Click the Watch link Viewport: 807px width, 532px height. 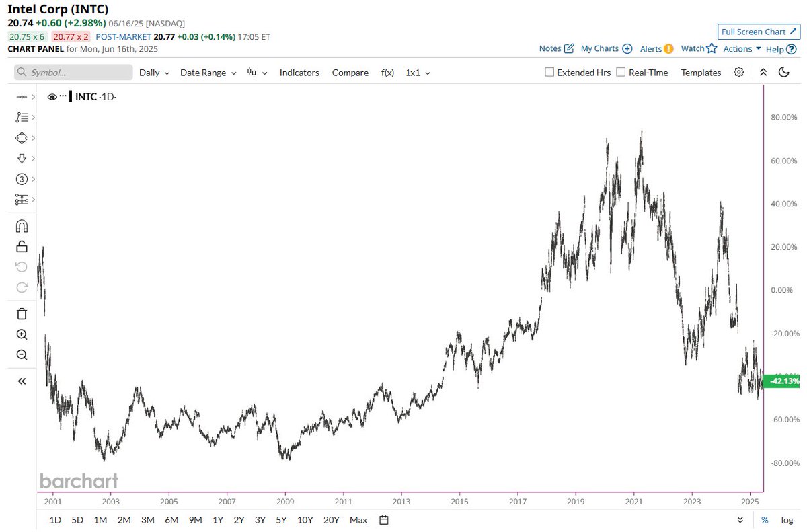click(x=692, y=49)
